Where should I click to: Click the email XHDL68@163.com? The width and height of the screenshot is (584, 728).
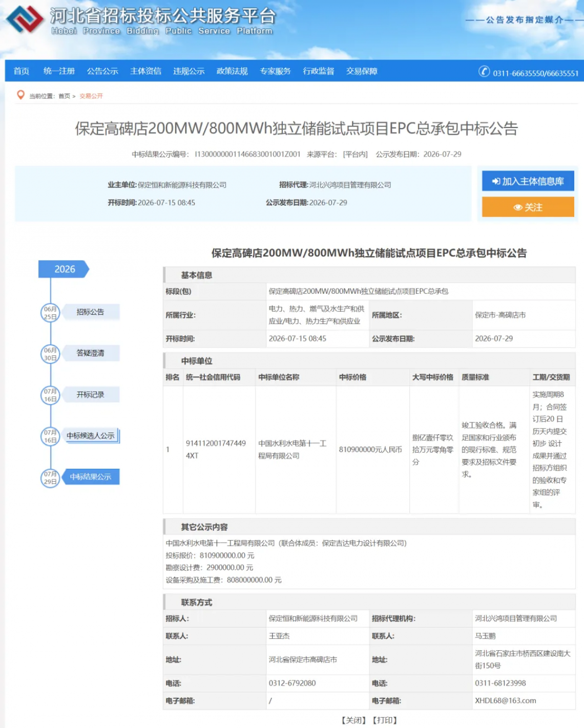tap(505, 700)
